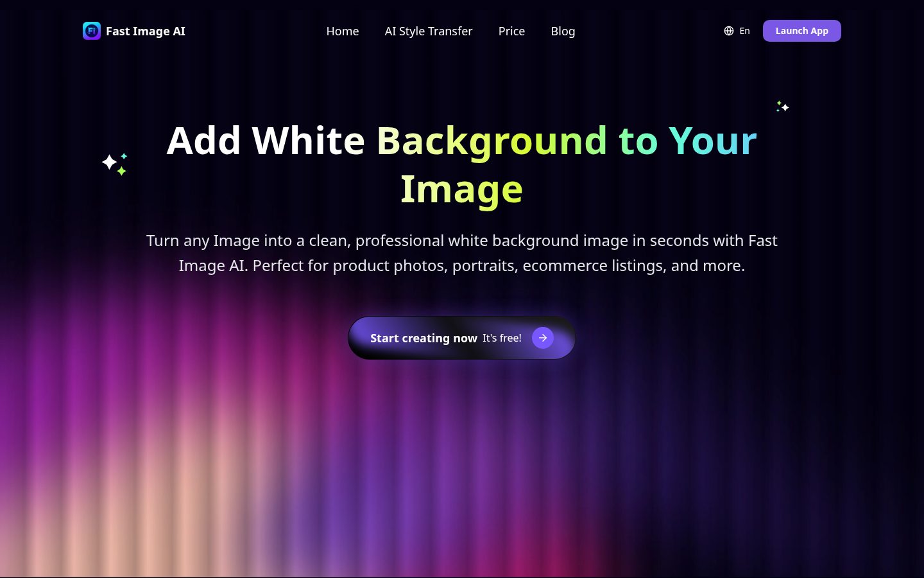Screen dimensions: 924x578
Task: Open the En language selector
Action: click(744, 31)
